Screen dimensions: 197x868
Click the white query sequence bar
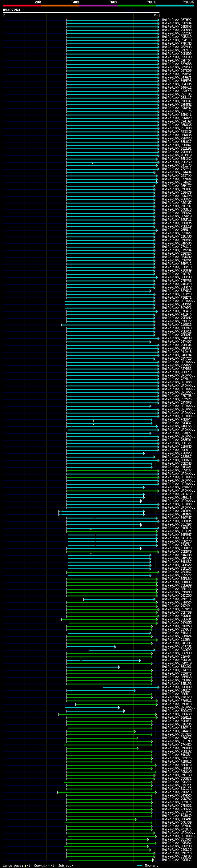coord(81,13)
